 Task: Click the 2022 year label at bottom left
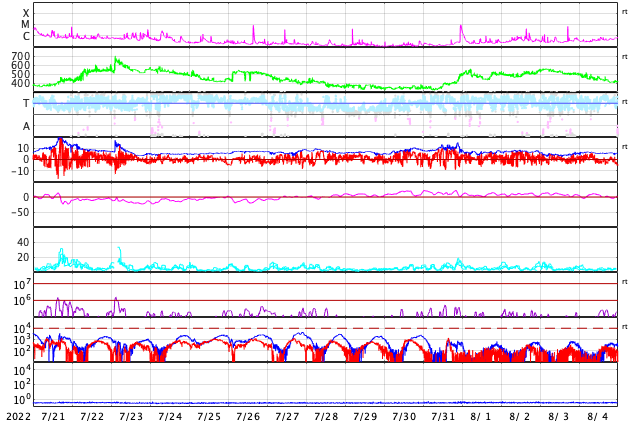[x=17, y=416]
